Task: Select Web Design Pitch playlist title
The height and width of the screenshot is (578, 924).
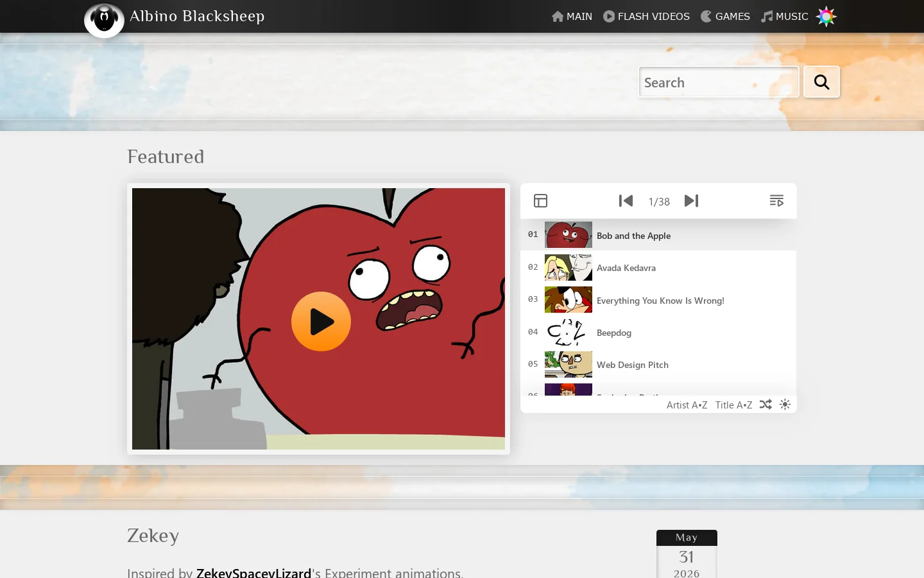Action: [x=633, y=365]
